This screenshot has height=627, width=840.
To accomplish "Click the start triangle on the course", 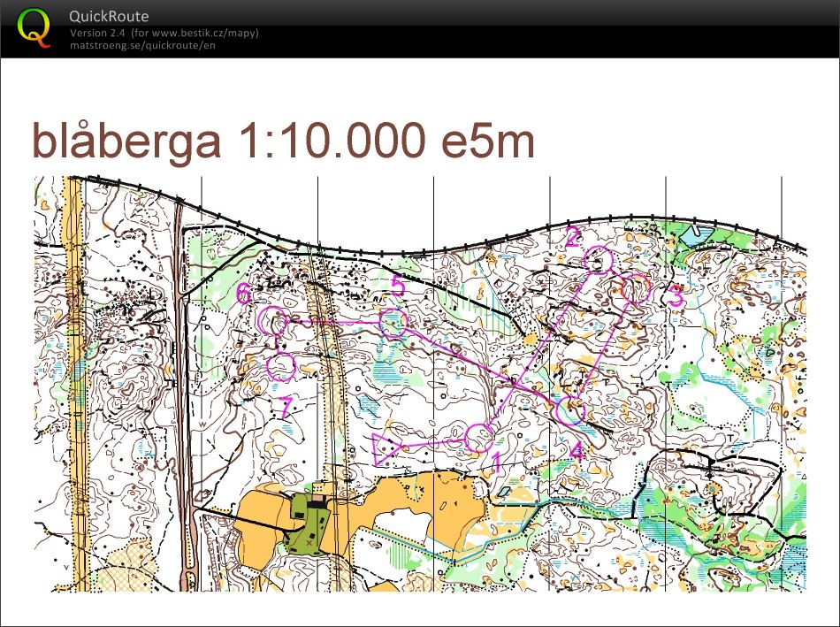I will coord(385,448).
